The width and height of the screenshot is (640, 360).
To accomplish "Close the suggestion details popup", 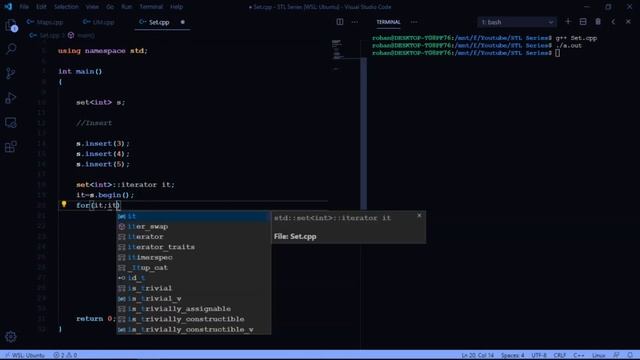I will (419, 216).
